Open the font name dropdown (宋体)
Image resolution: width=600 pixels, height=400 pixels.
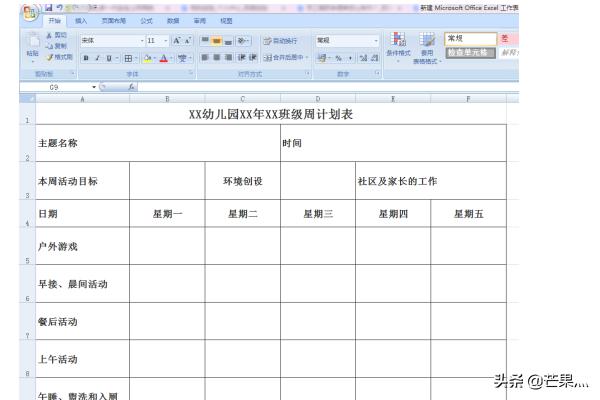(x=112, y=41)
